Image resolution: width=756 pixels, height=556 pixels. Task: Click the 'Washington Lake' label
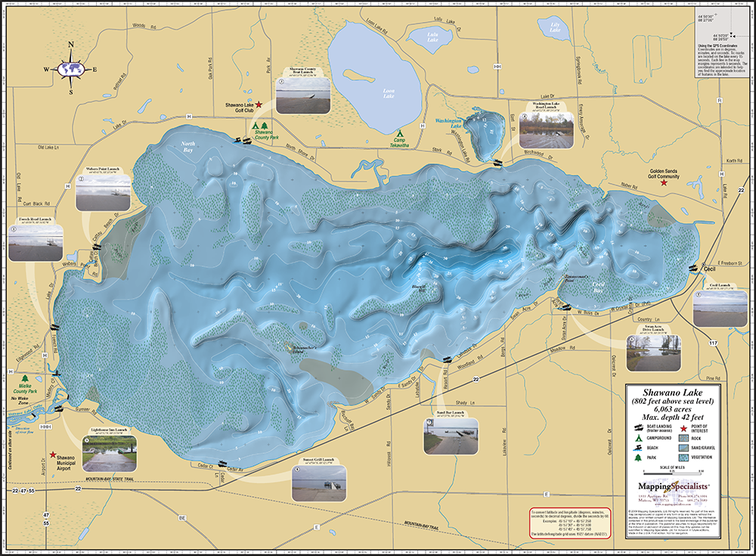click(x=448, y=123)
